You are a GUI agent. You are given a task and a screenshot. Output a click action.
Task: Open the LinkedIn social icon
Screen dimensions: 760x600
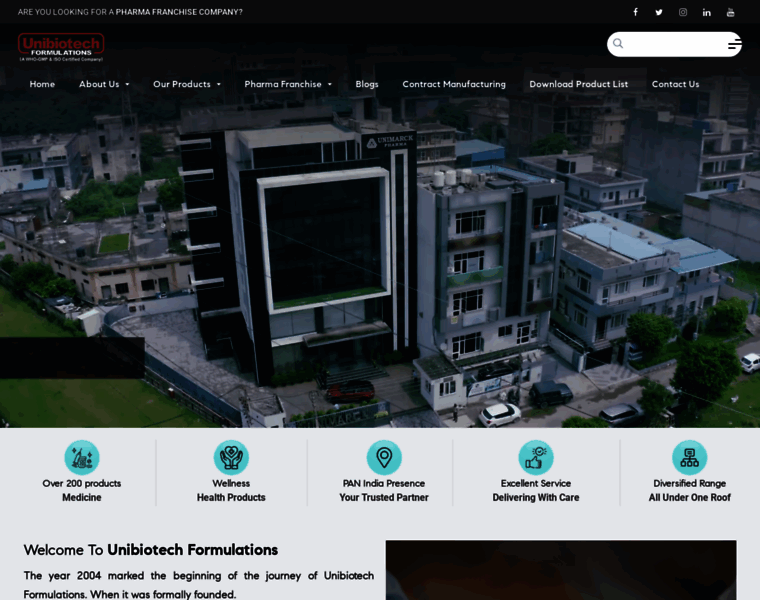click(x=707, y=12)
